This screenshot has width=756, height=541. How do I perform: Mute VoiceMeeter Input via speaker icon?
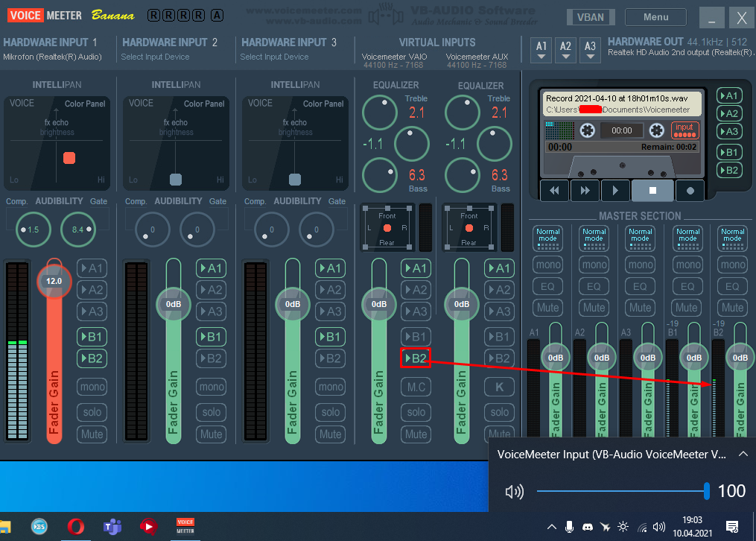pyautogui.click(x=514, y=491)
